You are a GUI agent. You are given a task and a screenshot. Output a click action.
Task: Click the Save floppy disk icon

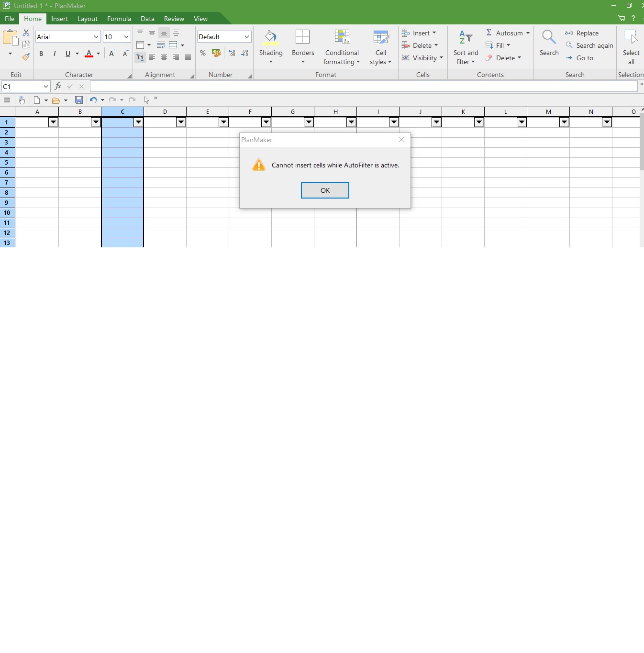79,100
